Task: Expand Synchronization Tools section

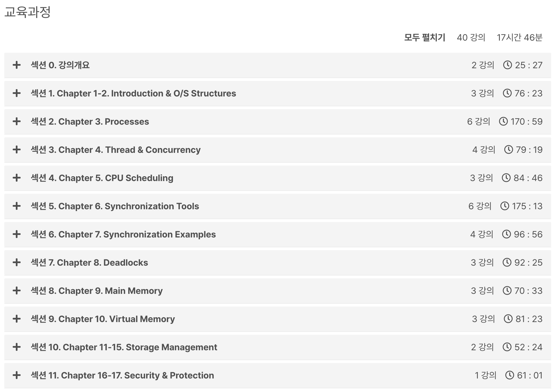Action: [x=115, y=206]
